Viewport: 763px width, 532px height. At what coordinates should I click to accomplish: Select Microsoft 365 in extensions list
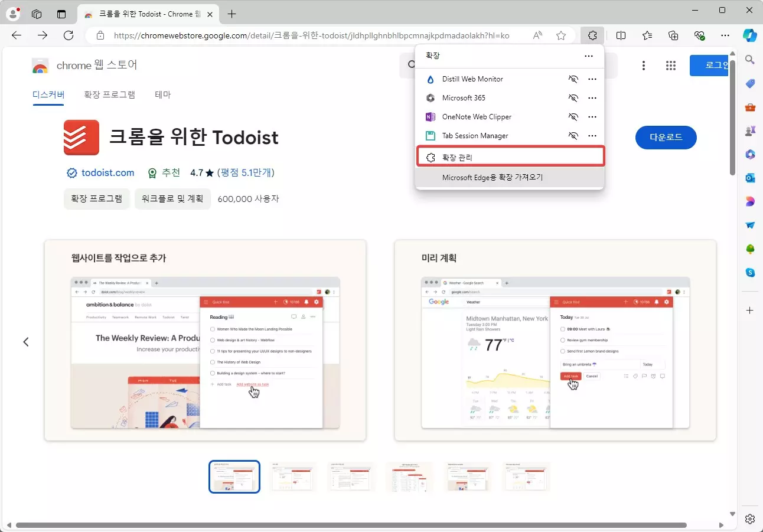click(x=464, y=98)
